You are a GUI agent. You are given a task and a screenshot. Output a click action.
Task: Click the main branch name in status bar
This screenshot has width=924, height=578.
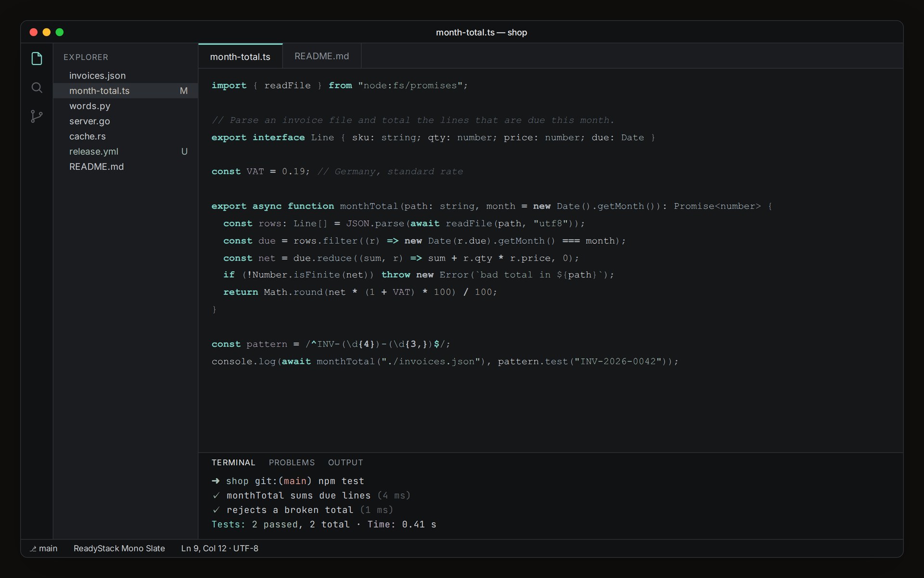(48, 549)
